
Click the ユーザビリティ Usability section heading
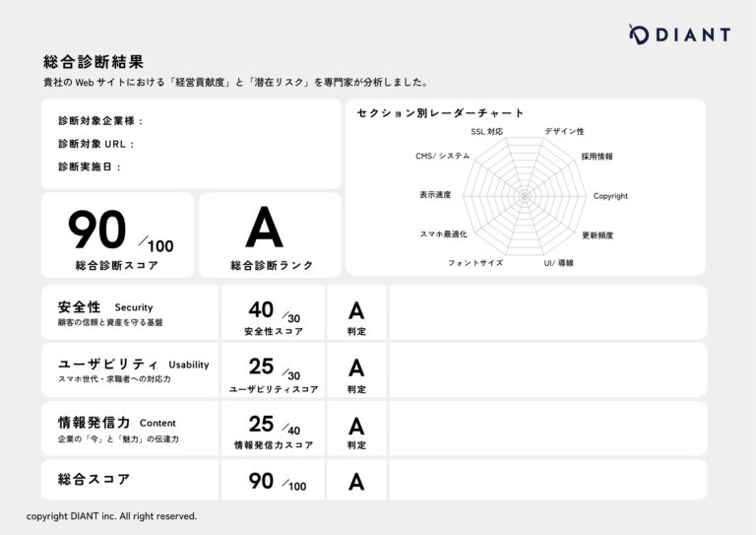tap(133, 364)
